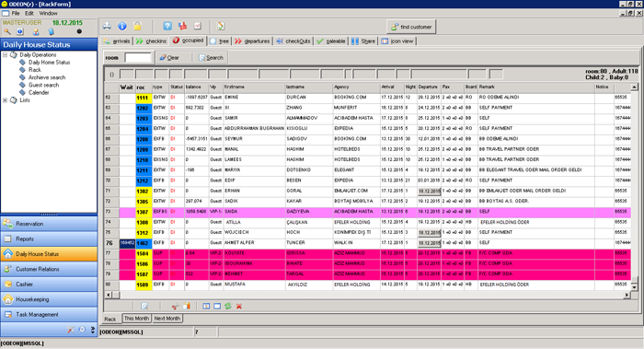Open the Task Management sidebar section

pos(49,315)
